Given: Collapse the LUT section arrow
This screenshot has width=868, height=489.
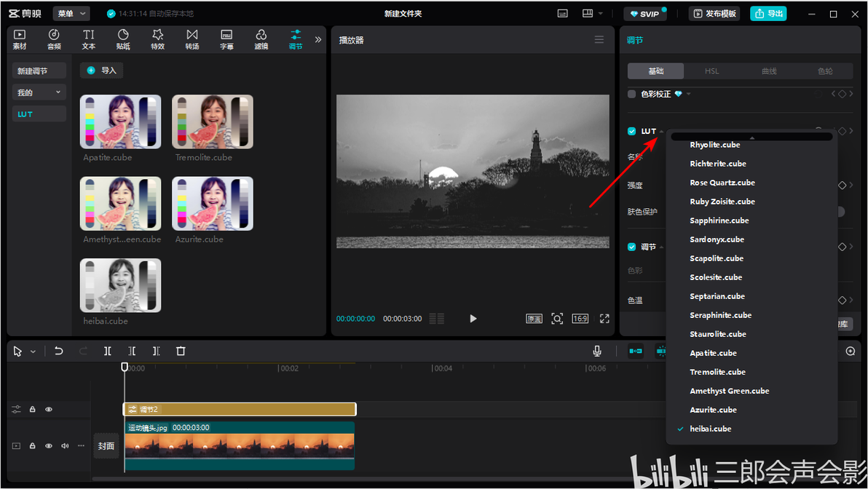Looking at the screenshot, I should click(x=661, y=132).
